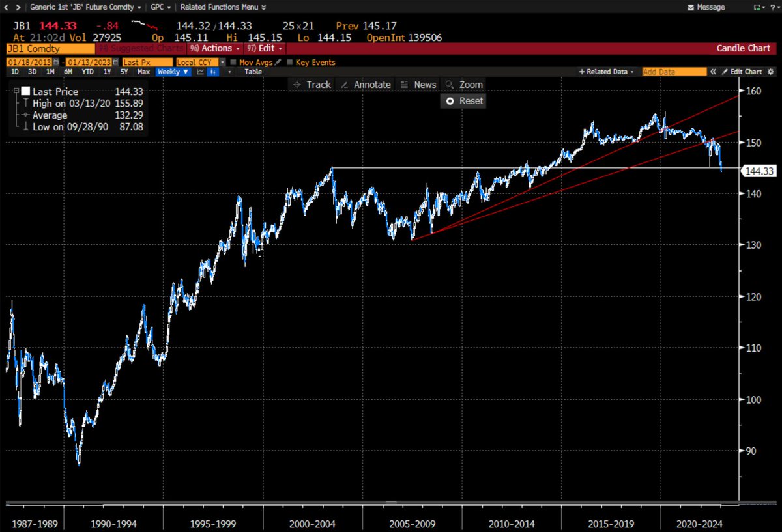The height and width of the screenshot is (532, 782).
Task: Click the Mov Avgs pencil edit icon
Action: click(278, 63)
